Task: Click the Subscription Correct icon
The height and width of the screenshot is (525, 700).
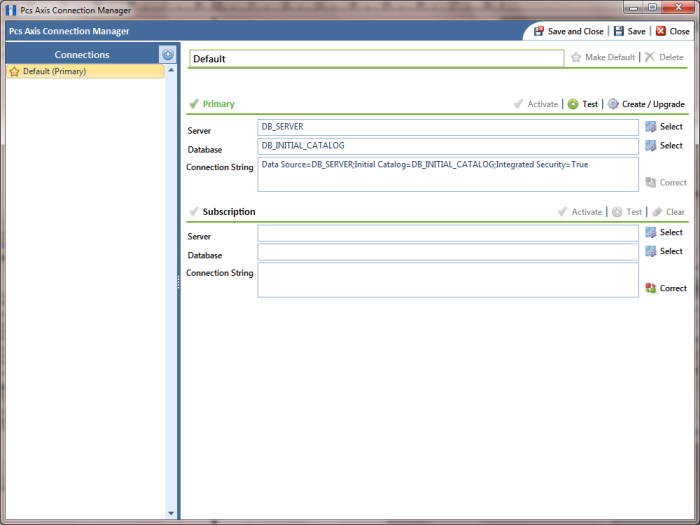Action: point(651,288)
